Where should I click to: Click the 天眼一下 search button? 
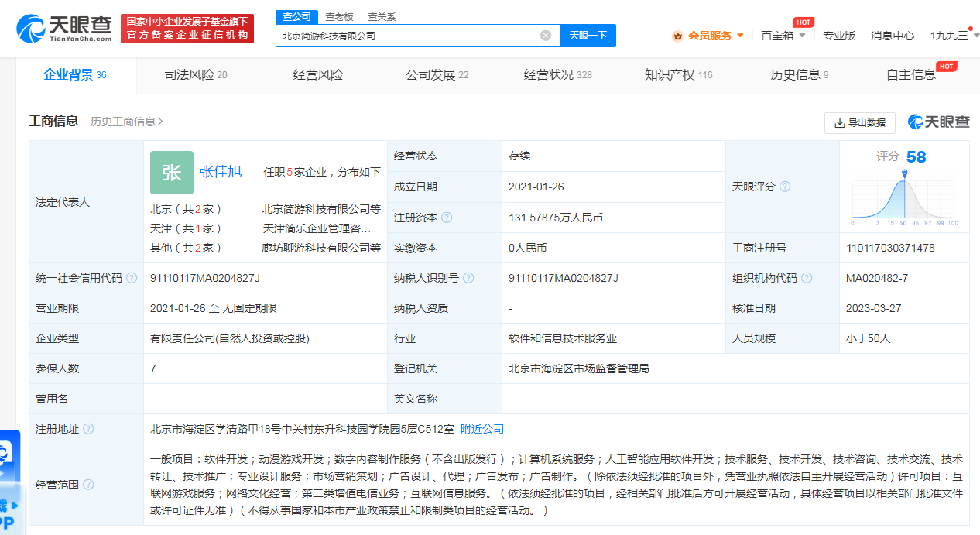[x=588, y=36]
